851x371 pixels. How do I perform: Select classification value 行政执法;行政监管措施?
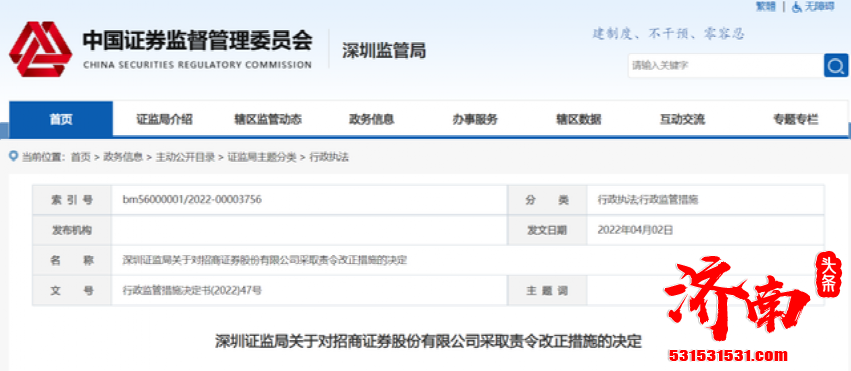(x=648, y=200)
